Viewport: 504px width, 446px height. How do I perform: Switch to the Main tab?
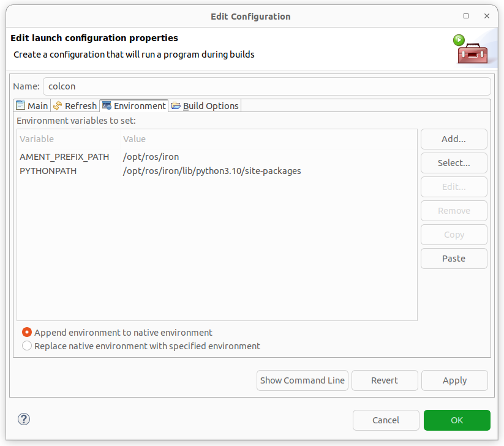[36, 105]
